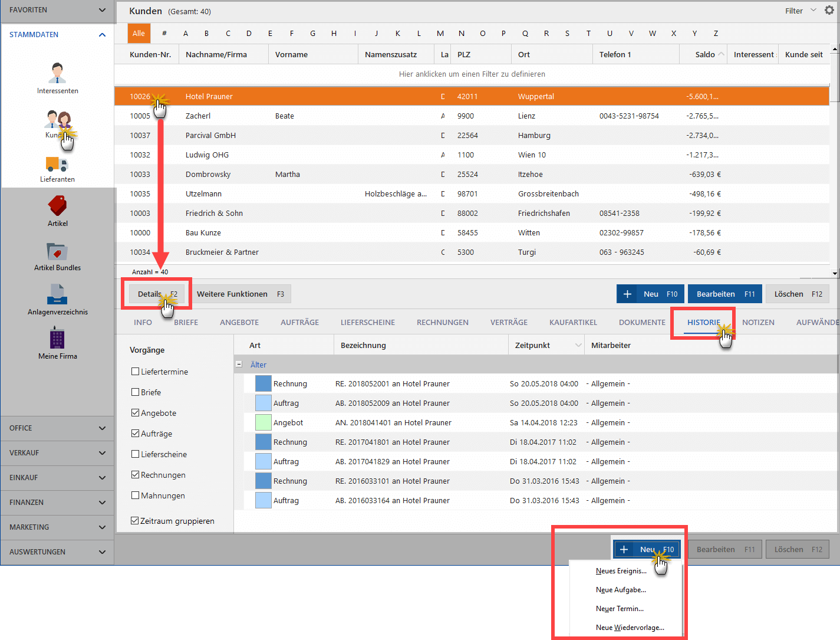Image resolution: width=840 pixels, height=640 pixels.
Task: Select customer row Zacherl
Action: pyautogui.click(x=472, y=116)
